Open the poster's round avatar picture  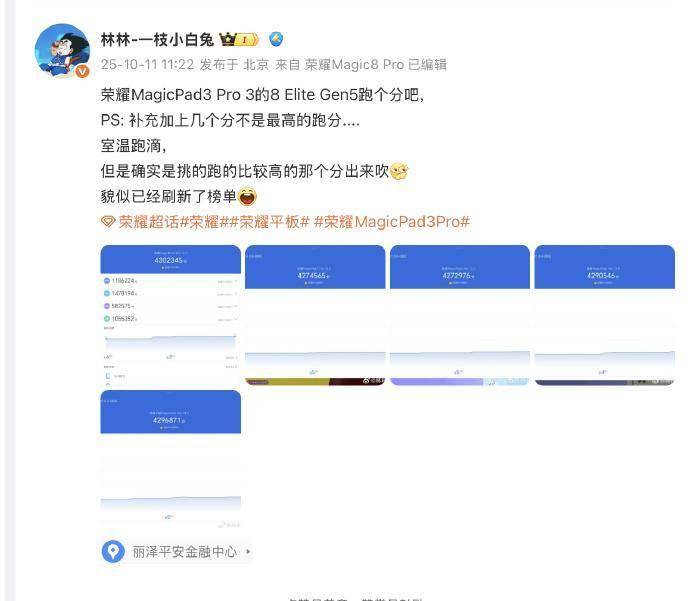pyautogui.click(x=62, y=50)
